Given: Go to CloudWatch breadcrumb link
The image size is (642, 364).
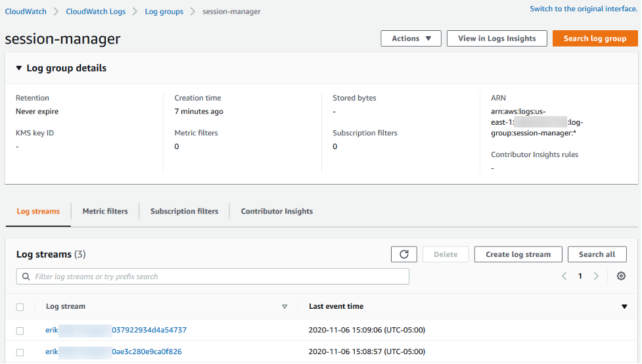Looking at the screenshot, I should [x=26, y=11].
